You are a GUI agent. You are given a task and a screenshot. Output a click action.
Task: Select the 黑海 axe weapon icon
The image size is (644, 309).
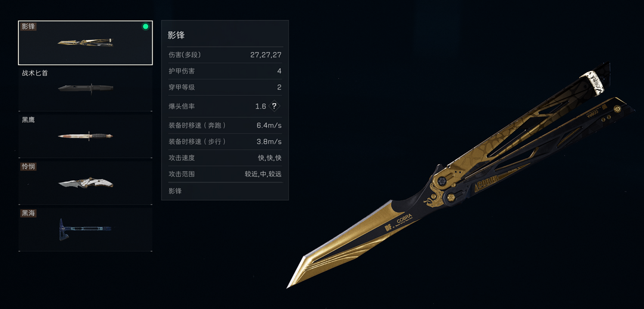85,229
